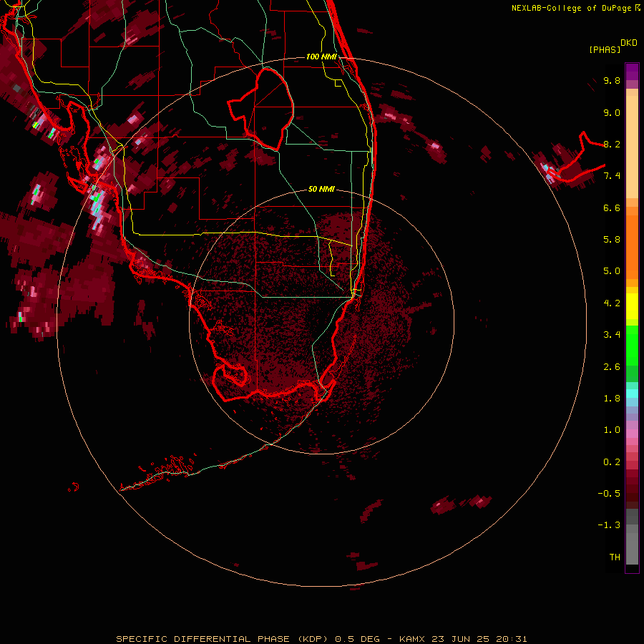Click the bright green segment of color bar
The width and height of the screenshot is (644, 644).
pyautogui.click(x=632, y=345)
